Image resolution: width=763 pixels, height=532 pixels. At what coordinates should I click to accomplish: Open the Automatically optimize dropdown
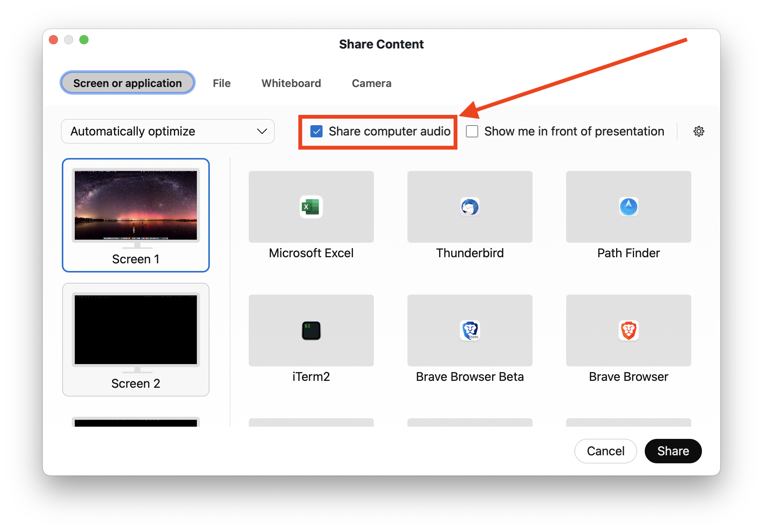[x=167, y=131]
